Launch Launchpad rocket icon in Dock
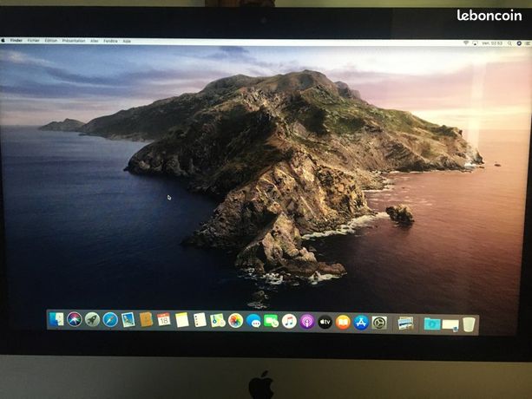The height and width of the screenshot is (399, 532). click(92, 320)
